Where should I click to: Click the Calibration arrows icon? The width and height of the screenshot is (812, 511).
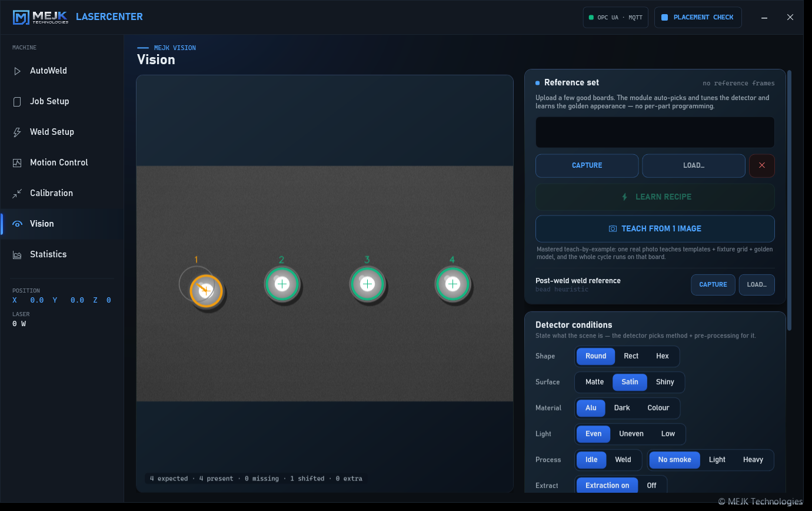tap(17, 193)
